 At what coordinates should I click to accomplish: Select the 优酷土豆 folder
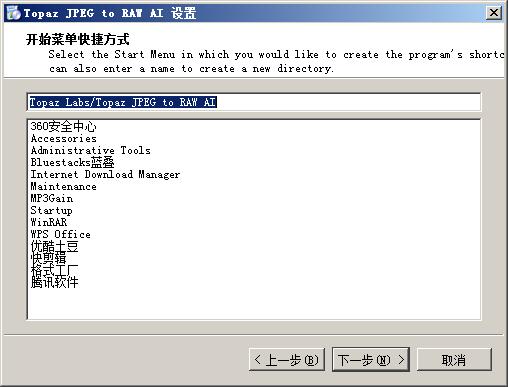tap(54, 246)
